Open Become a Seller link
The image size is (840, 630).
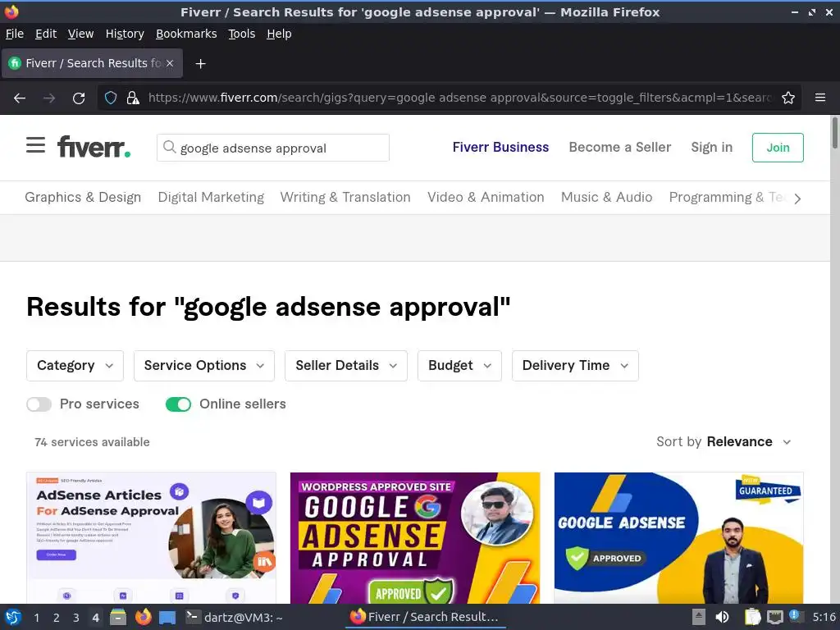(x=620, y=148)
